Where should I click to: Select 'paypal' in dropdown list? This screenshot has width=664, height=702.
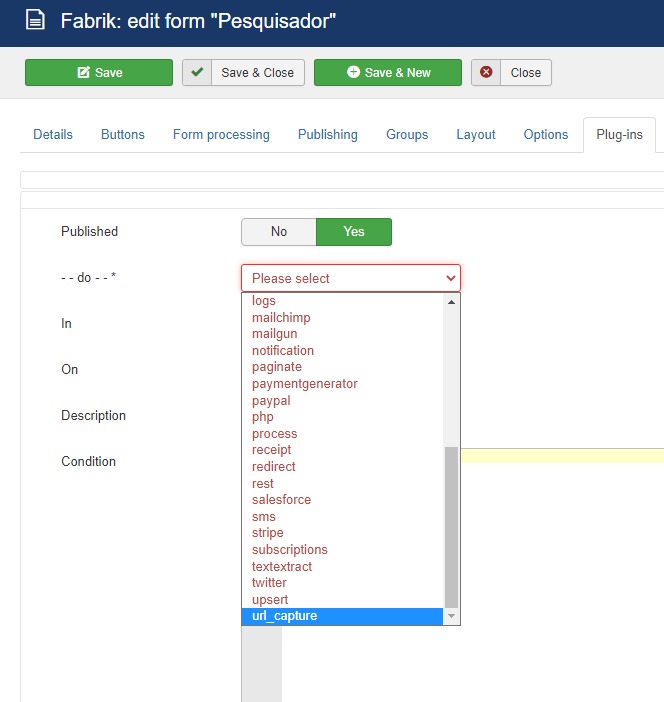[x=343, y=400]
